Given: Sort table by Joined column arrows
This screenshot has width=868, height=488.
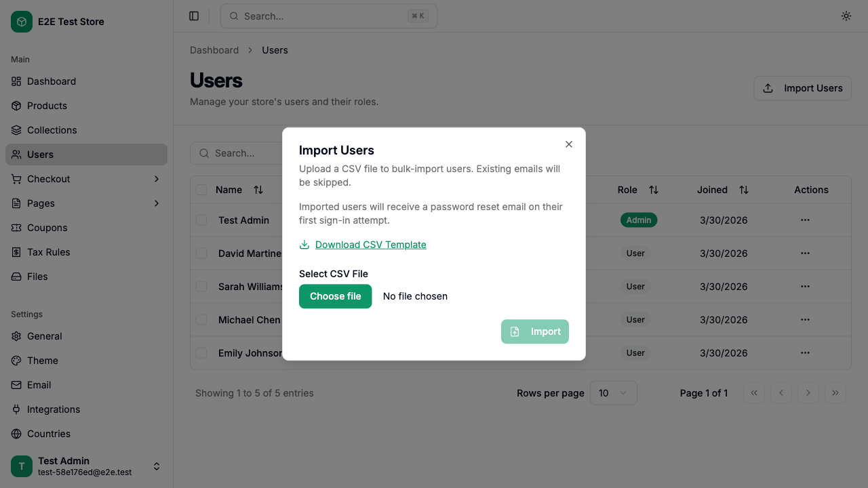Looking at the screenshot, I should tap(744, 190).
